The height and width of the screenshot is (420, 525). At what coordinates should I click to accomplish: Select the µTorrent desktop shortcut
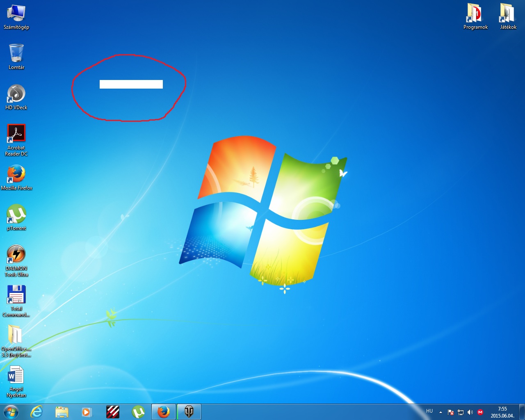click(16, 218)
